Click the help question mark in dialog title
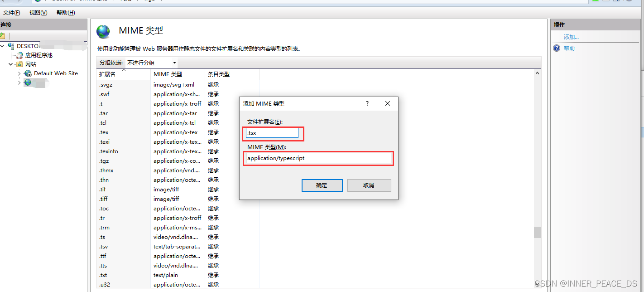Viewport: 644px width, 292px height. click(x=367, y=103)
